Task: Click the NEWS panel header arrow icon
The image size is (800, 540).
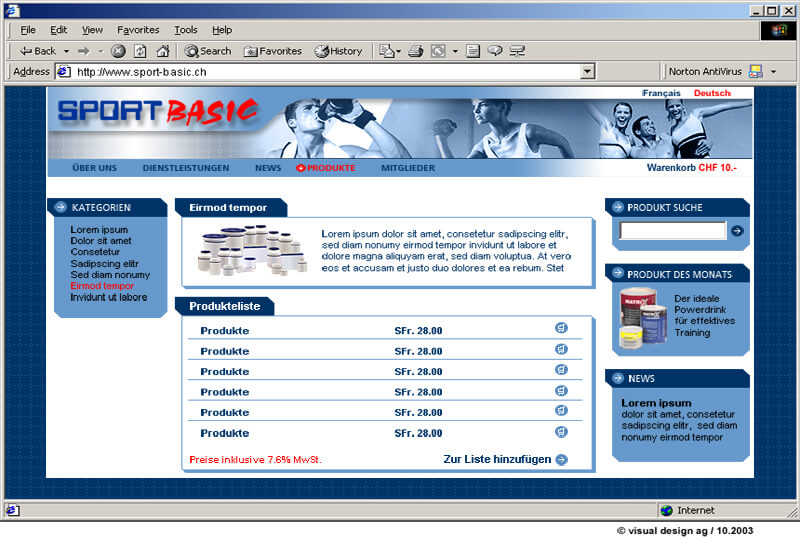Action: (x=618, y=378)
